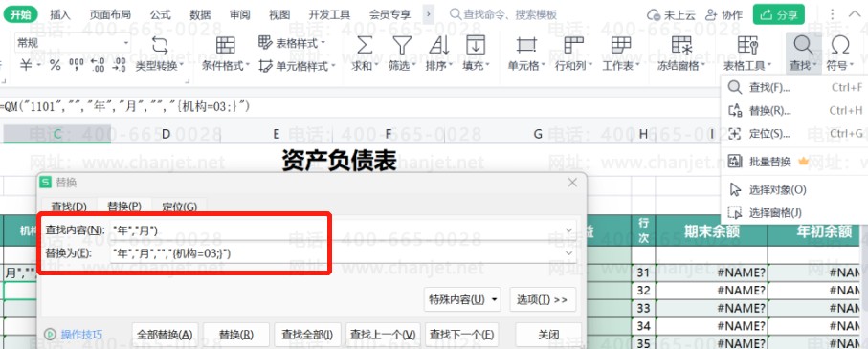Click the green 分享 share button
Image resolution: width=868 pixels, height=349 pixels.
tap(779, 15)
